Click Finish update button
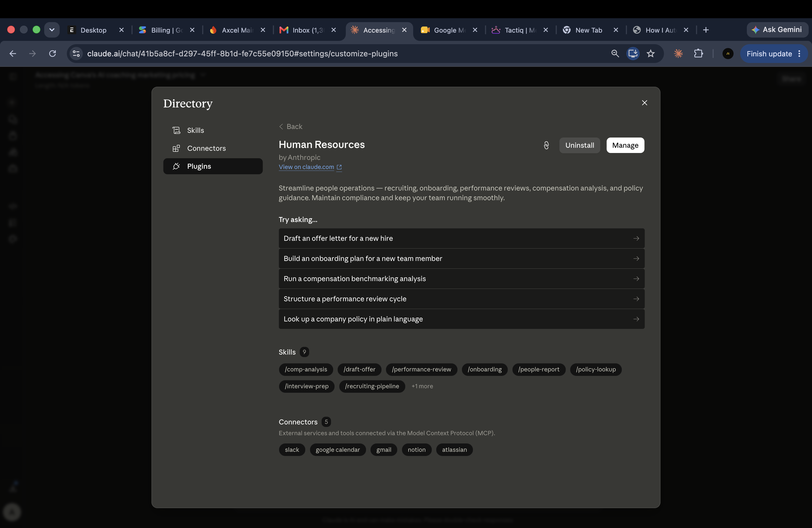 pos(769,54)
